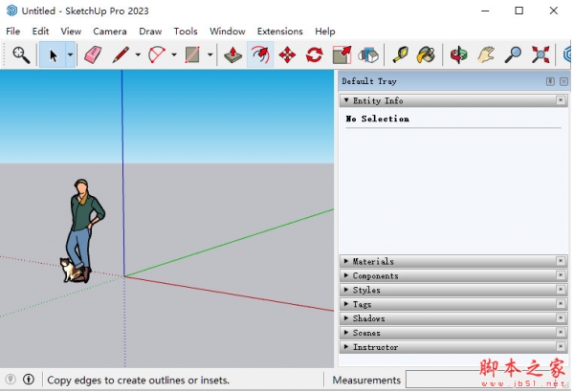Select the Move tool with red arrows

click(287, 54)
